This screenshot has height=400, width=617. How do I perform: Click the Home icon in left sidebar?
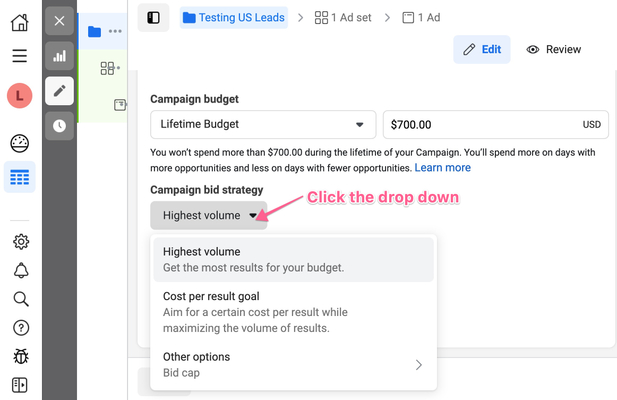pos(19,21)
